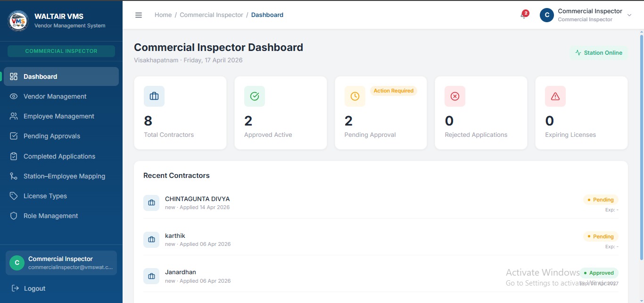This screenshot has width=644, height=303.
Task: Click the Expiring Licenses warning triangle icon
Action: click(x=555, y=96)
